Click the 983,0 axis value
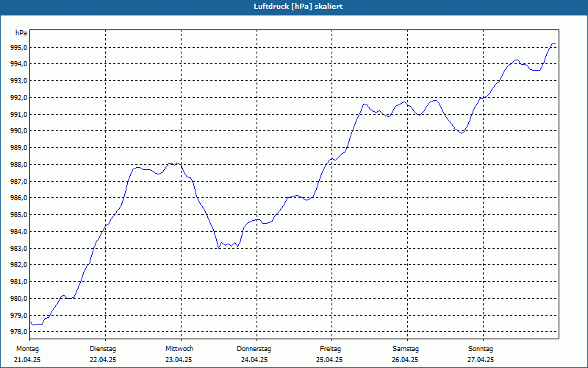588x368 pixels. pos(18,249)
